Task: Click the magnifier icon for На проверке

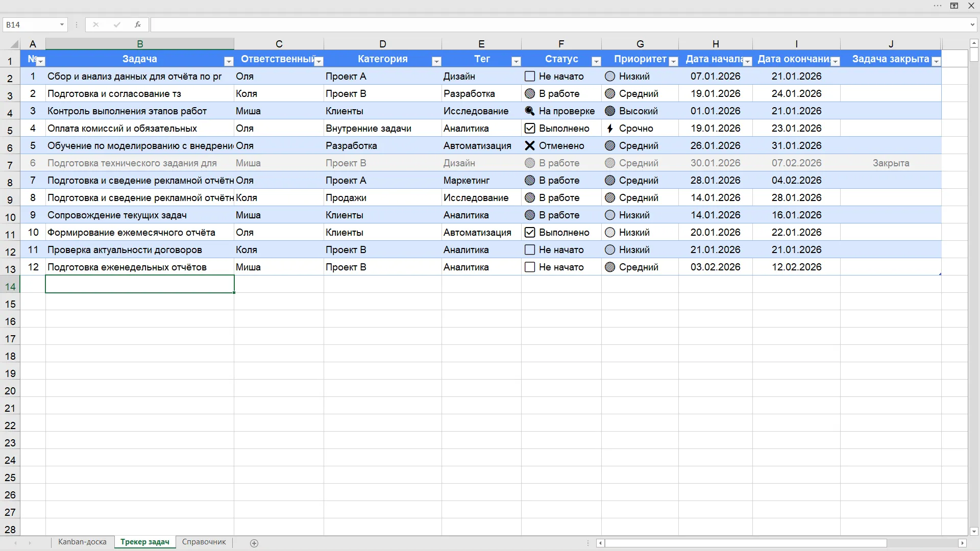Action: point(530,111)
